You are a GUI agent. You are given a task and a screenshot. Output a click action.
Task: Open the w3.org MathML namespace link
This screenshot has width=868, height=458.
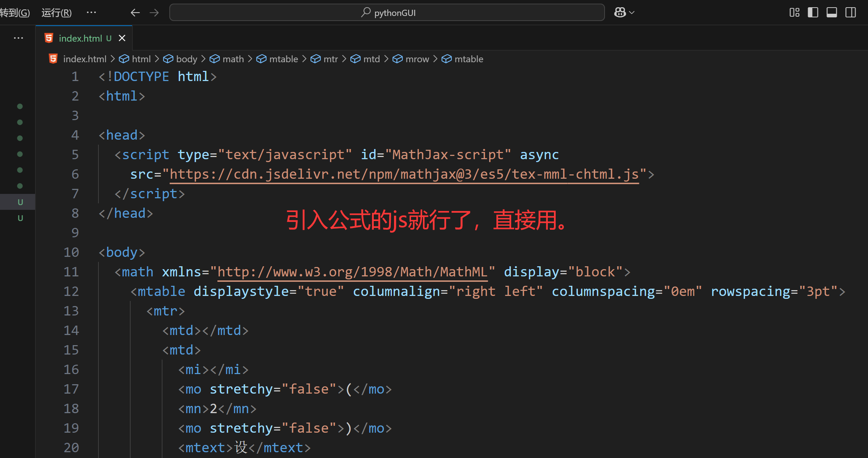(x=352, y=272)
